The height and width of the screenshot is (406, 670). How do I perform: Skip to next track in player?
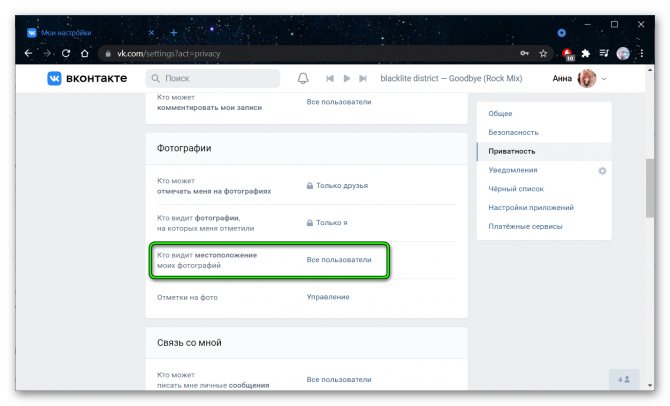click(x=363, y=79)
